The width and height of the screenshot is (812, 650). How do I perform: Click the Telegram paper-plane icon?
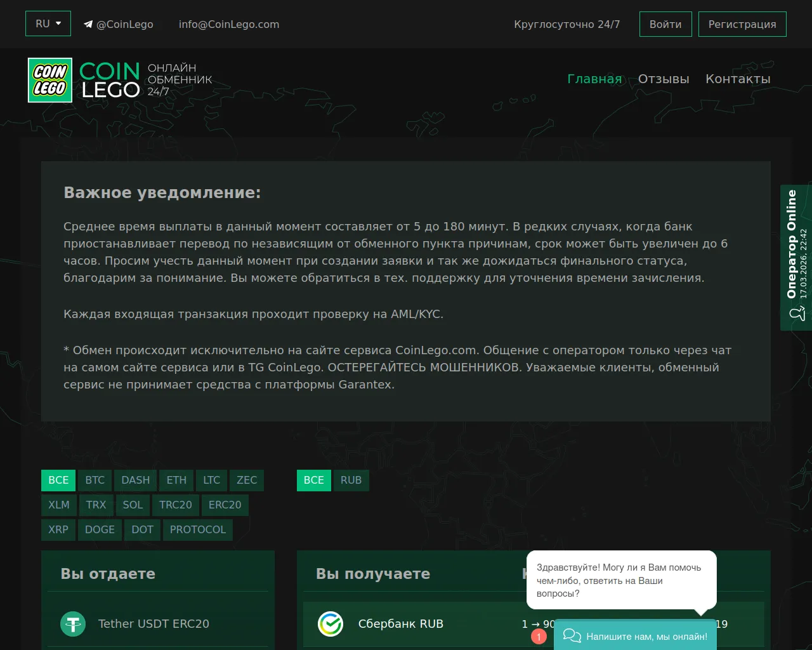[x=88, y=25]
